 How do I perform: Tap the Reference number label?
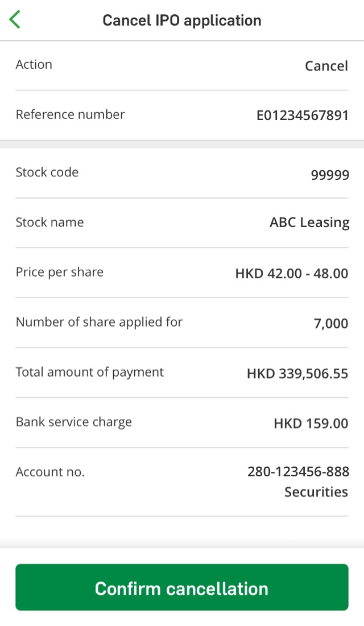click(70, 114)
